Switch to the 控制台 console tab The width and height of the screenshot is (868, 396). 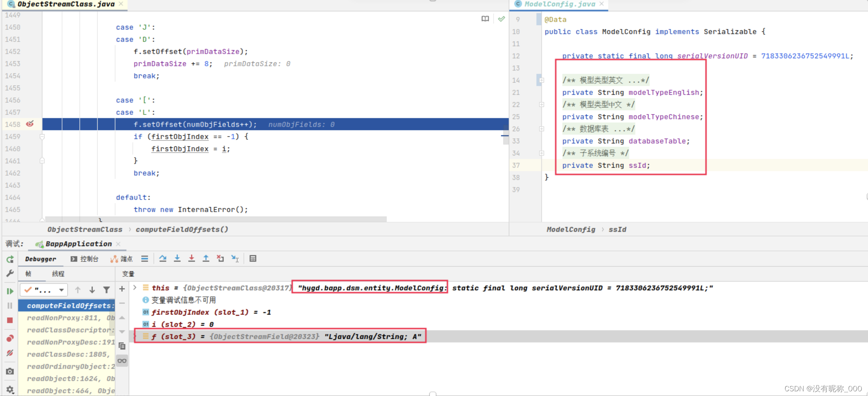(89, 258)
